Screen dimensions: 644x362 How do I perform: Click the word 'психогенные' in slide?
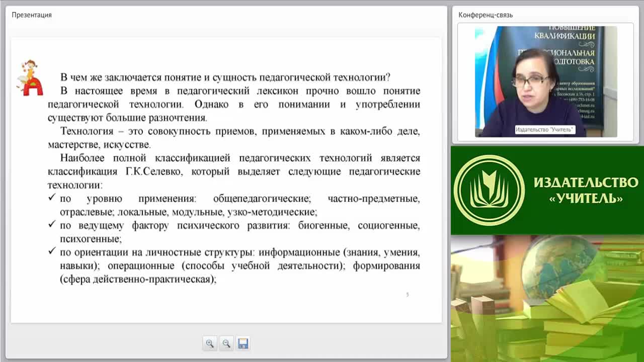[x=91, y=239]
